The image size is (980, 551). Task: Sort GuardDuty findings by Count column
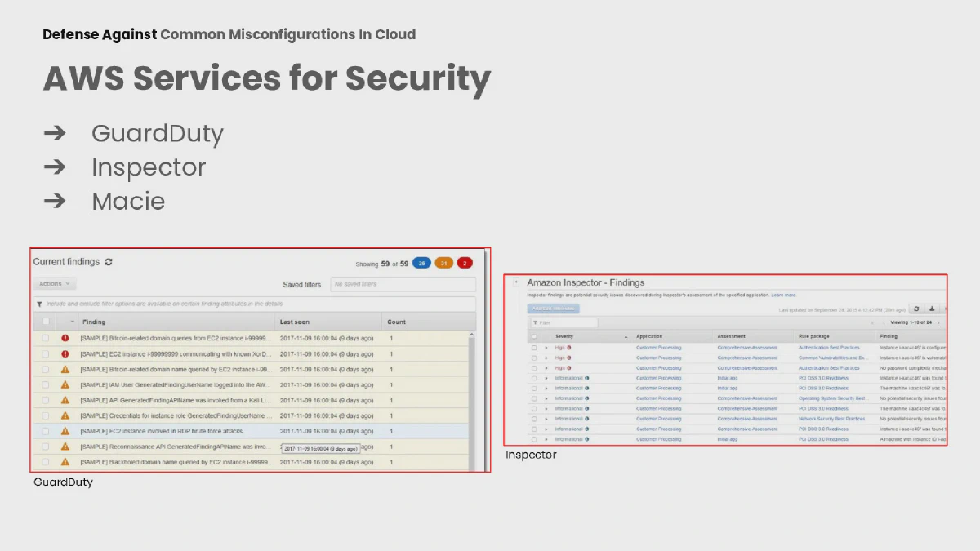(396, 322)
